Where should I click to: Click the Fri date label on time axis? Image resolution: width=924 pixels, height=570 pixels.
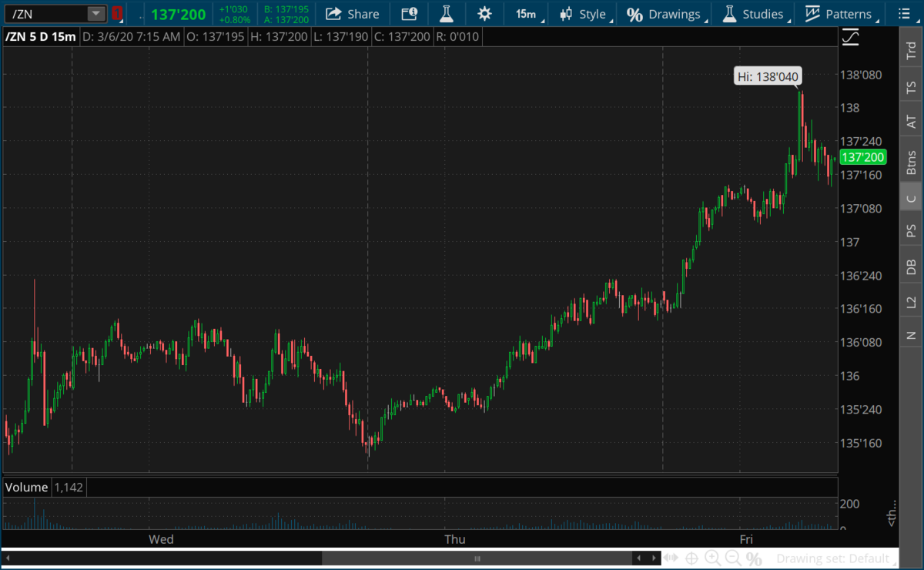click(x=745, y=539)
